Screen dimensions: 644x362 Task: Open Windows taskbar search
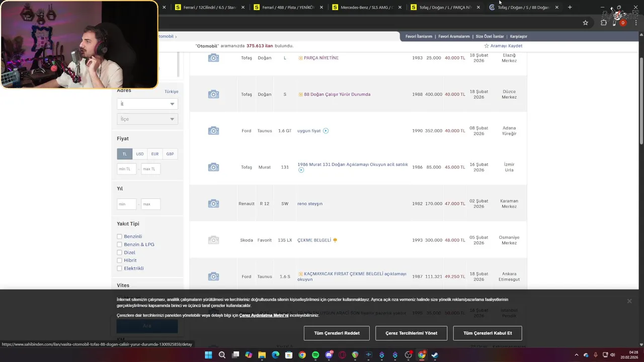222,355
